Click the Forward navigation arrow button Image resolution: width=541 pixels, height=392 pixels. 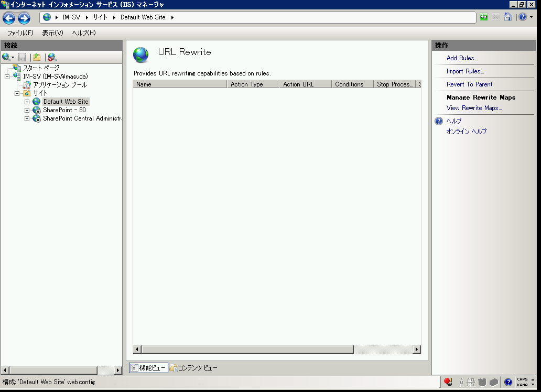24,18
